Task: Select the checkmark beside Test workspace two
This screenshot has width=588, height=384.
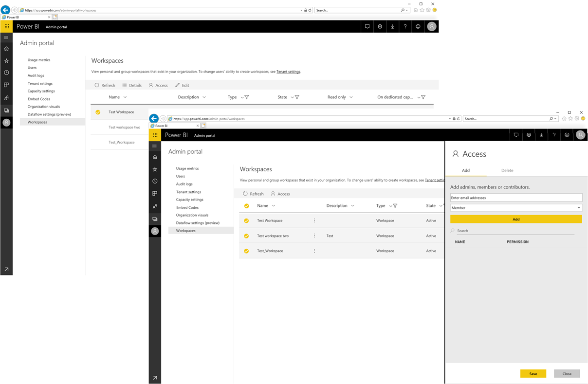Action: tap(246, 236)
